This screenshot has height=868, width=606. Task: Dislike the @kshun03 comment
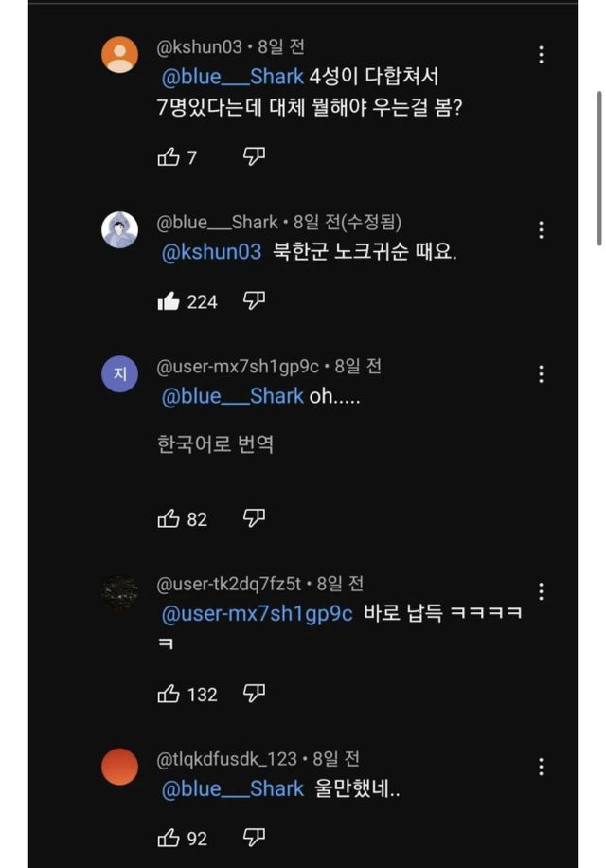coord(254,157)
